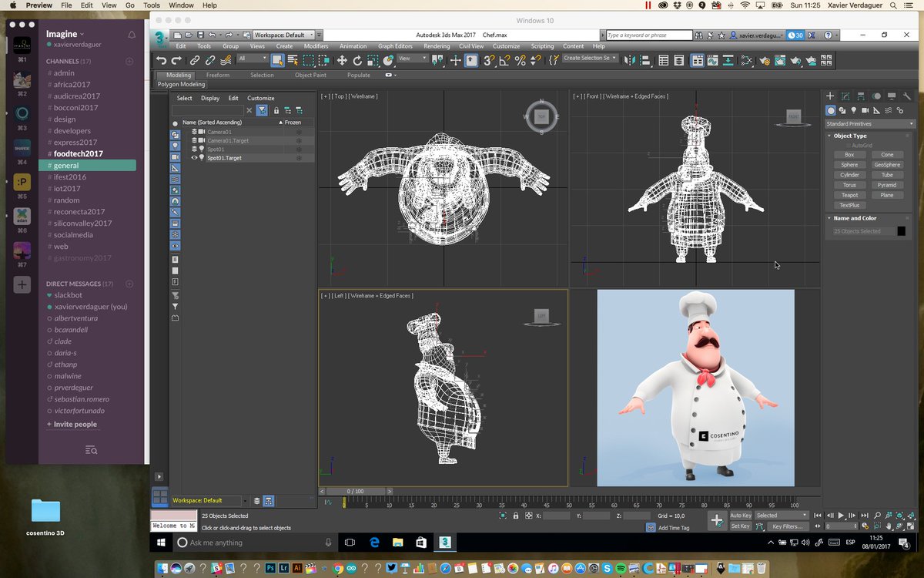
Task: Open the Hierarchy command panel tab
Action: pos(861,96)
